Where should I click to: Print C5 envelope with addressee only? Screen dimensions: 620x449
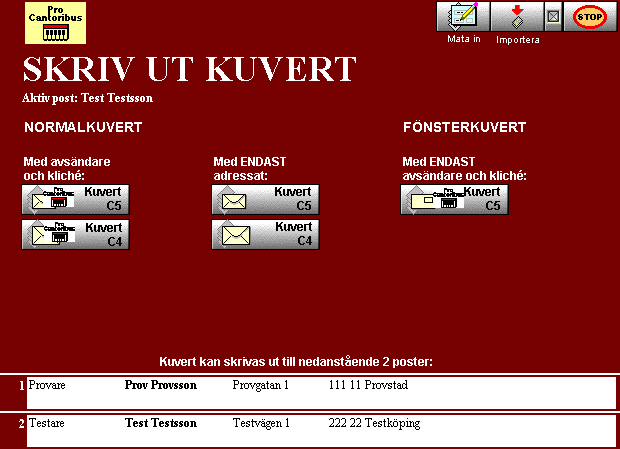(265, 199)
